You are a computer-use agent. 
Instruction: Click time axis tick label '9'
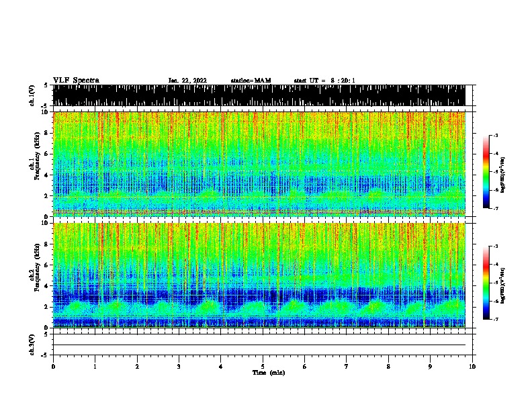coord(430,366)
